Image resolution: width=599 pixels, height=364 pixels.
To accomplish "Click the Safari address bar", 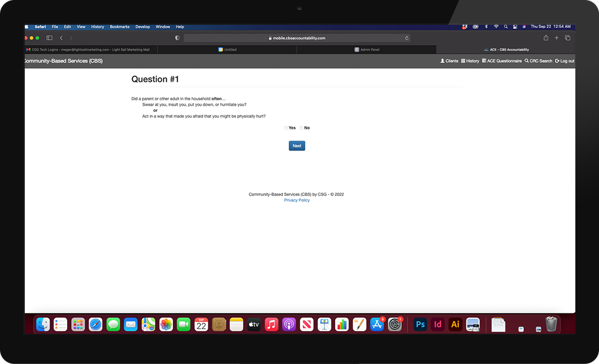I will (x=297, y=38).
